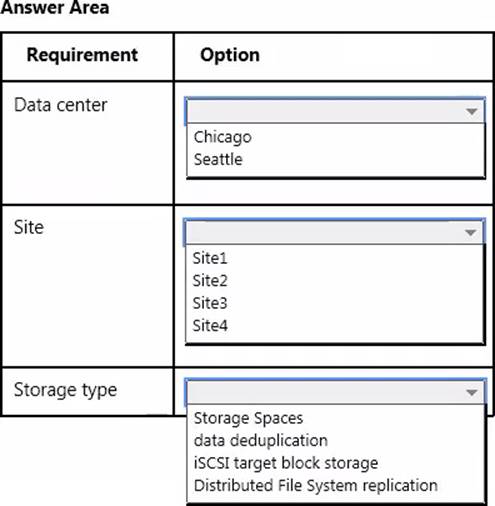
Task: Select Site4 in the Site list
Action: pos(210,326)
